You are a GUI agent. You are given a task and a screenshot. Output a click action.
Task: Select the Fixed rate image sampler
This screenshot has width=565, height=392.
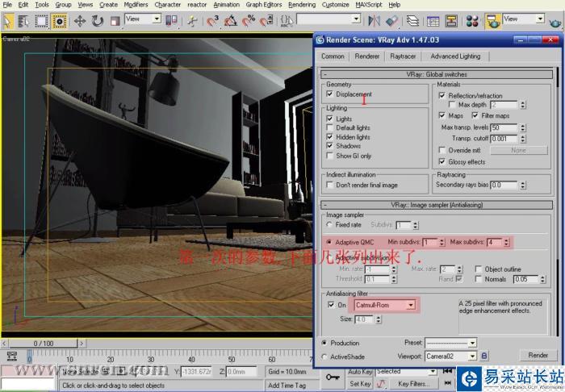(x=329, y=224)
